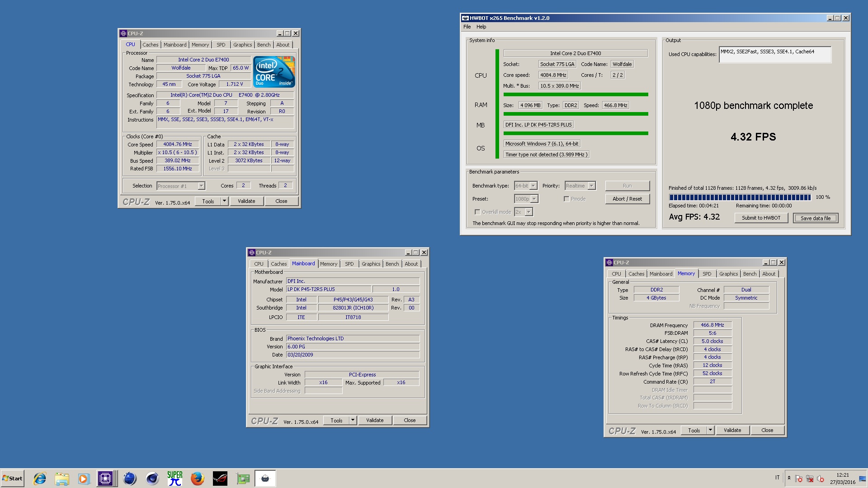Open the File menu in HWBOT benchmark
The height and width of the screenshot is (488, 868).
(467, 27)
